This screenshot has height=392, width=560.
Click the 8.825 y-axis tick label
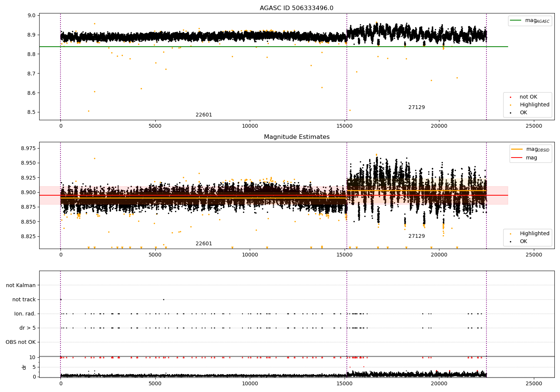(x=28, y=236)
